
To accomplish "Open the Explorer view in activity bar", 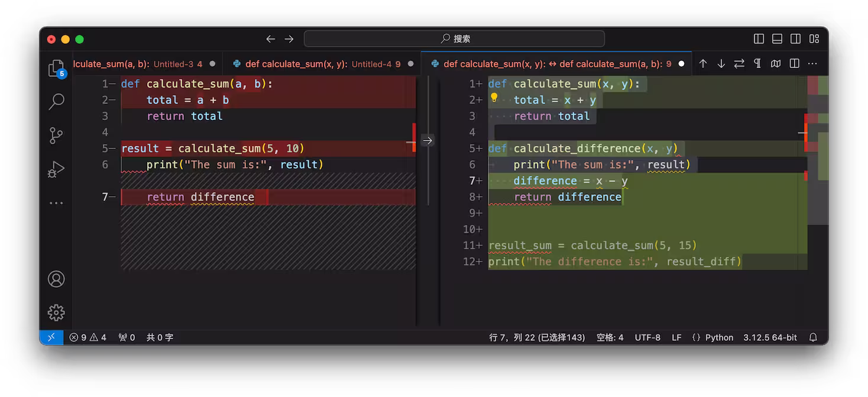I will pos(56,68).
